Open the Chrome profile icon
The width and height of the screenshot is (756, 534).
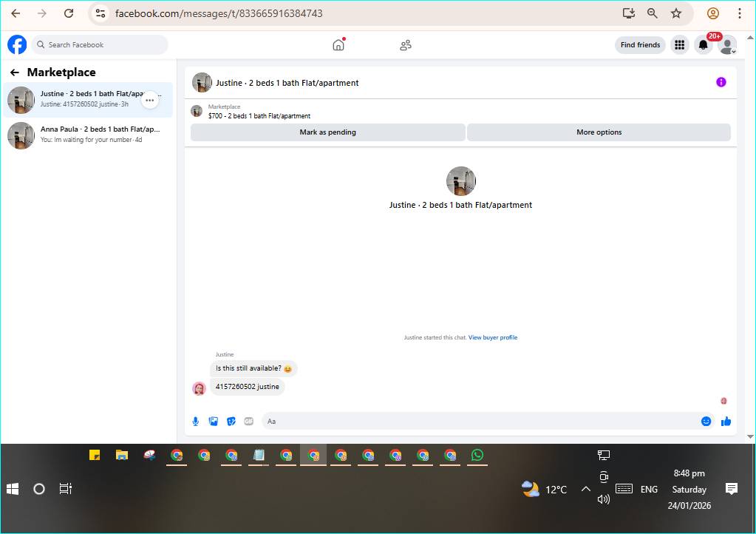click(x=713, y=13)
